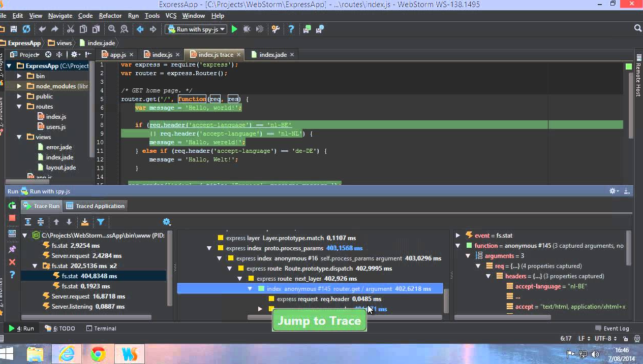Click the Scroll from Source icon in Project panel

tap(48, 54)
